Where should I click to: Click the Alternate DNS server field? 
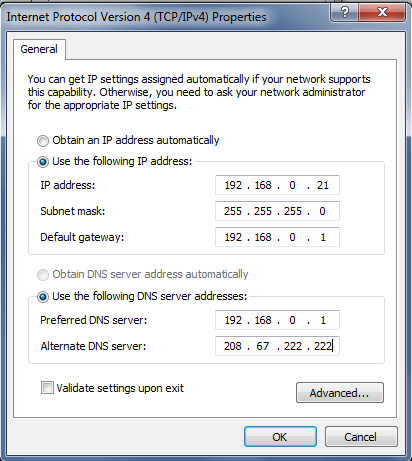(x=277, y=346)
